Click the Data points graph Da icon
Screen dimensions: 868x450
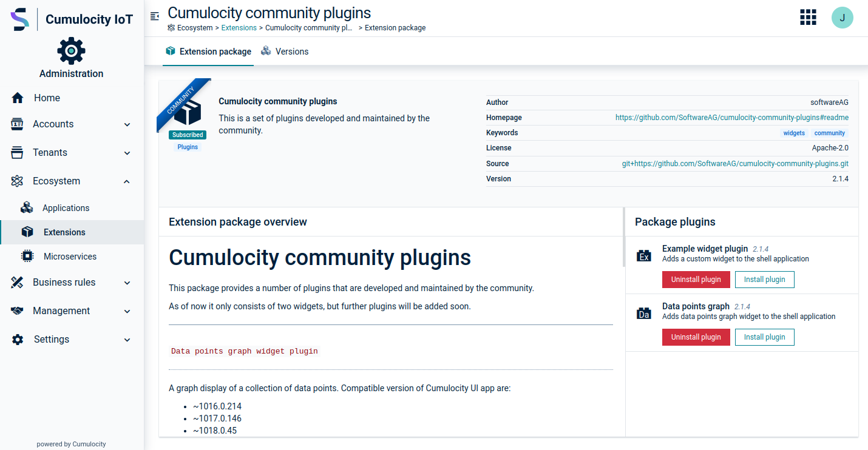tap(644, 313)
